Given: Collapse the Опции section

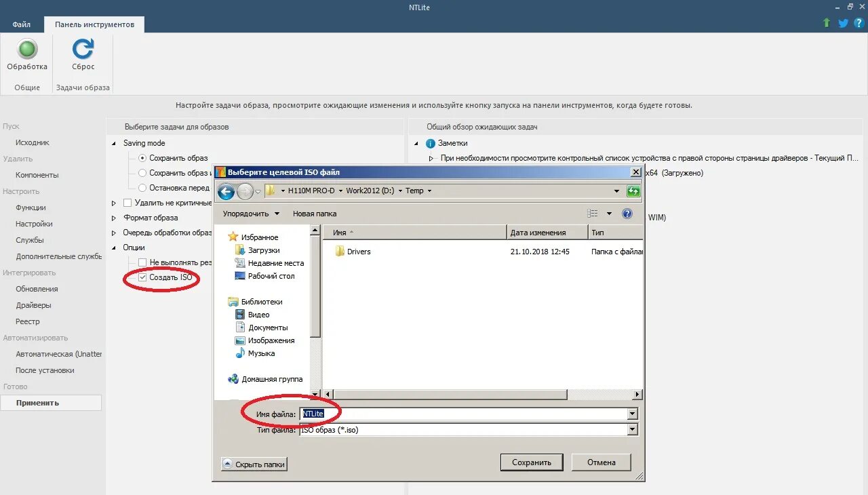Looking at the screenshot, I should pos(113,248).
